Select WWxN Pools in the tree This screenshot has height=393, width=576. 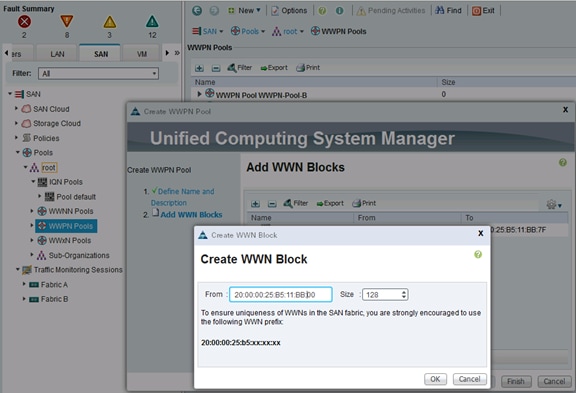point(69,241)
